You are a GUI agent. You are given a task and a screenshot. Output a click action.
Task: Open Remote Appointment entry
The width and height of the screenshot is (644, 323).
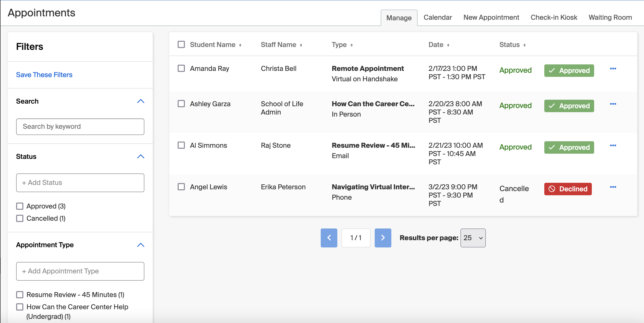click(368, 69)
